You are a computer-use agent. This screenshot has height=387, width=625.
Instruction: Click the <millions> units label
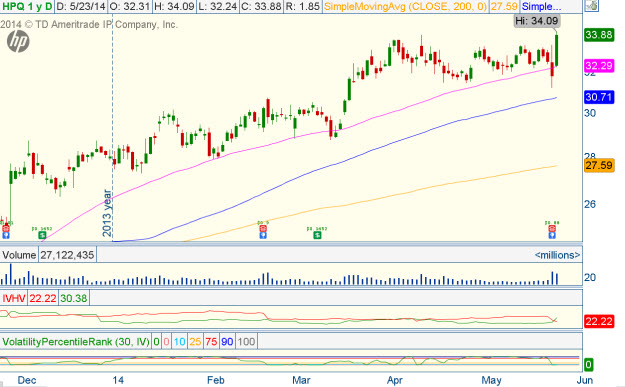point(557,255)
